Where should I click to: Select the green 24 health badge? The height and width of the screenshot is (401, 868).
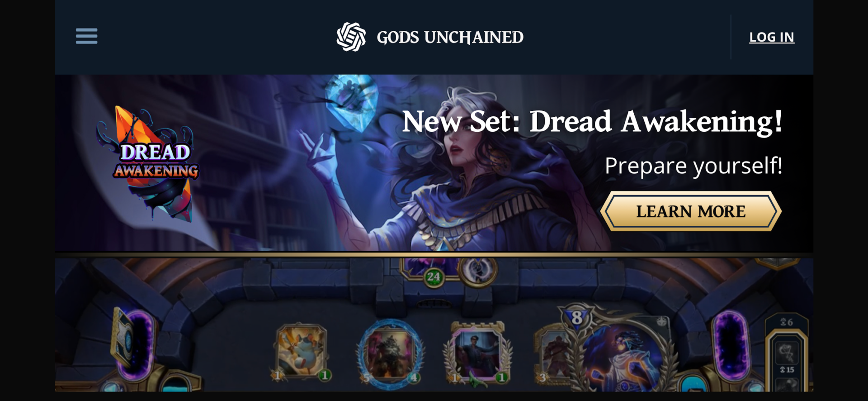click(433, 277)
